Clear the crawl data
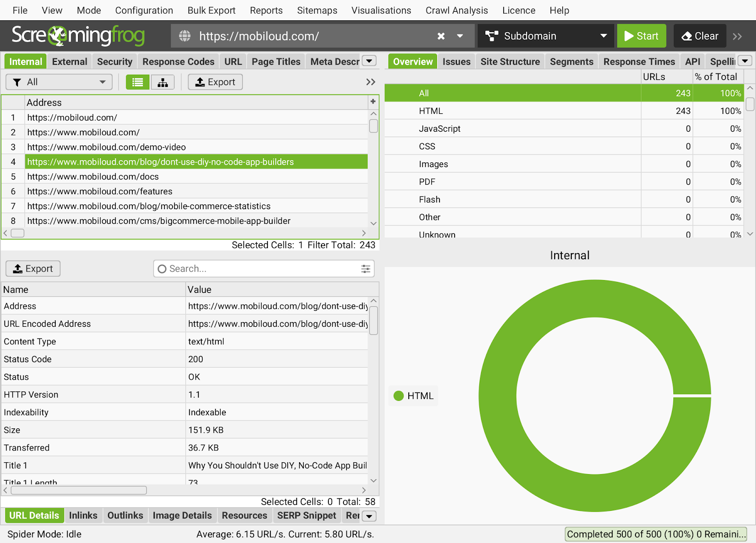Screen dimensions: 756x543 [x=700, y=36]
